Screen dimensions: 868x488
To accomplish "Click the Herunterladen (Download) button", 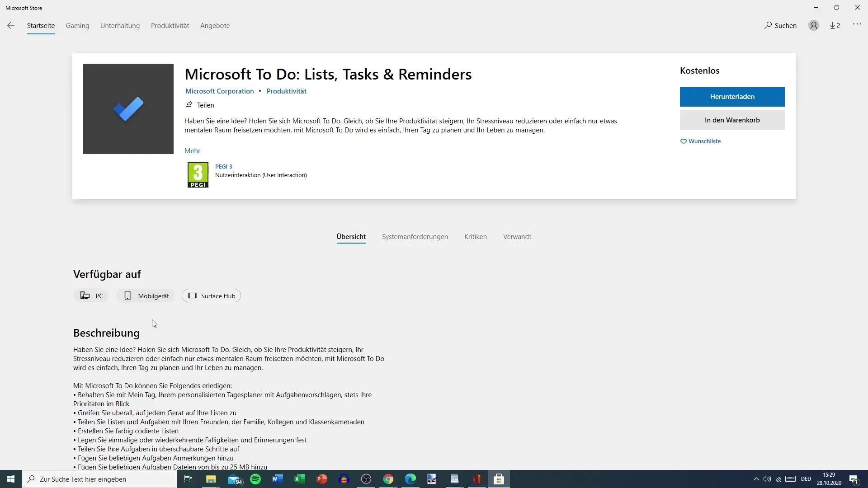I will click(731, 97).
